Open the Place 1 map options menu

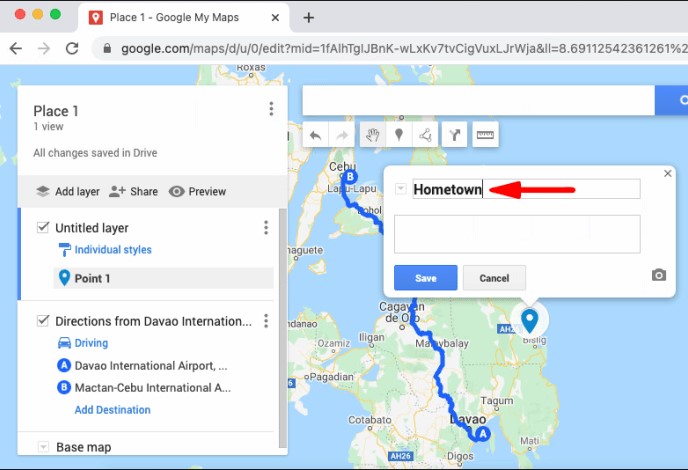click(x=271, y=110)
